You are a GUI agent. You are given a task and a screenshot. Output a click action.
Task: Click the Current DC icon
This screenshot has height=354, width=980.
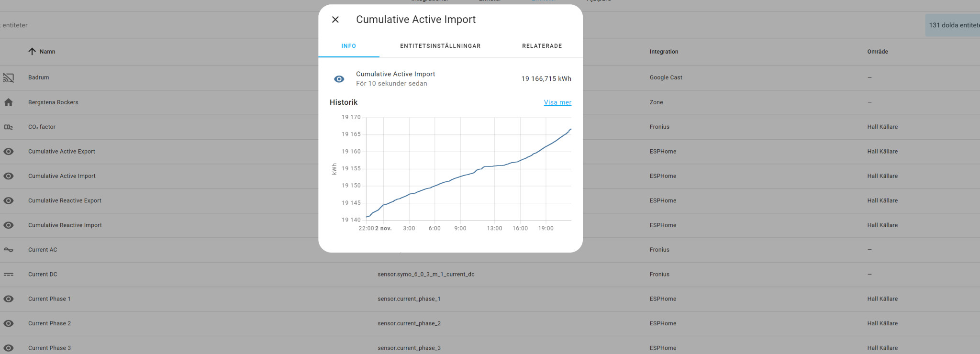pyautogui.click(x=9, y=275)
